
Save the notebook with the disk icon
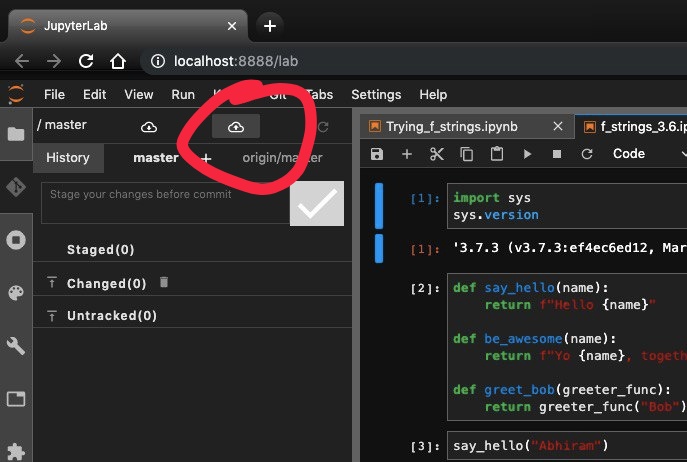[x=377, y=154]
